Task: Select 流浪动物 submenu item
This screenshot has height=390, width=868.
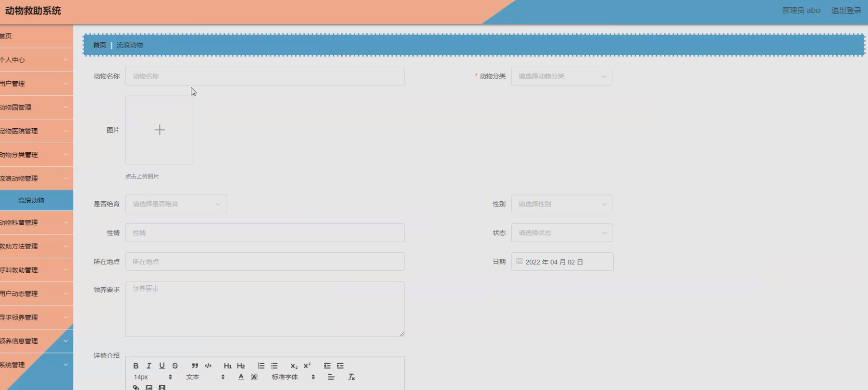Action: [37, 200]
